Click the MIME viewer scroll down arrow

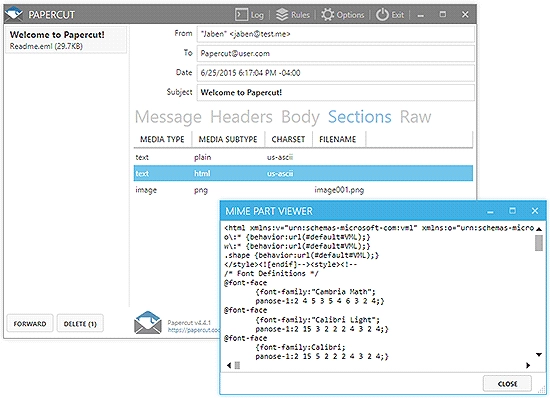(539, 355)
